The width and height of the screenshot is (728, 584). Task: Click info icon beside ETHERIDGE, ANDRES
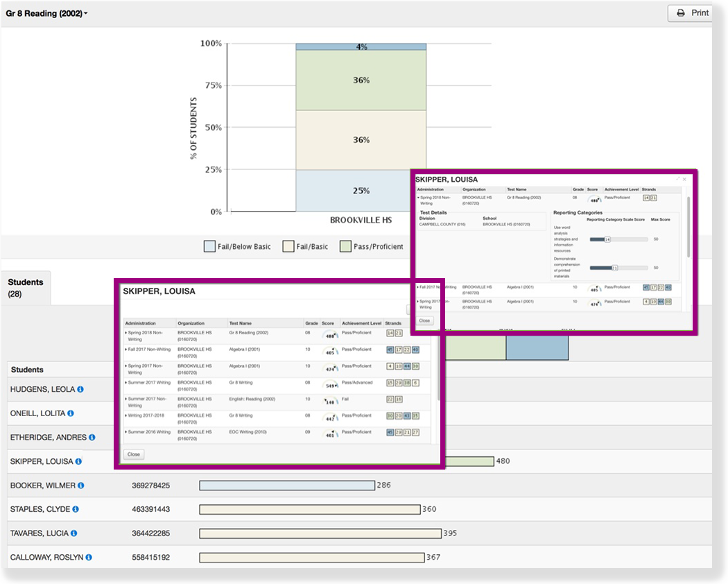coord(92,438)
